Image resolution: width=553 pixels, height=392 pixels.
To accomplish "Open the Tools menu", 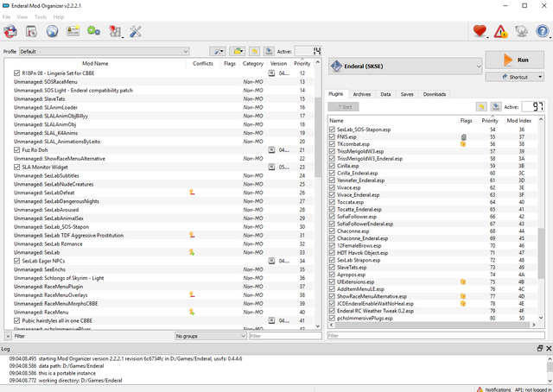I will (x=41, y=16).
